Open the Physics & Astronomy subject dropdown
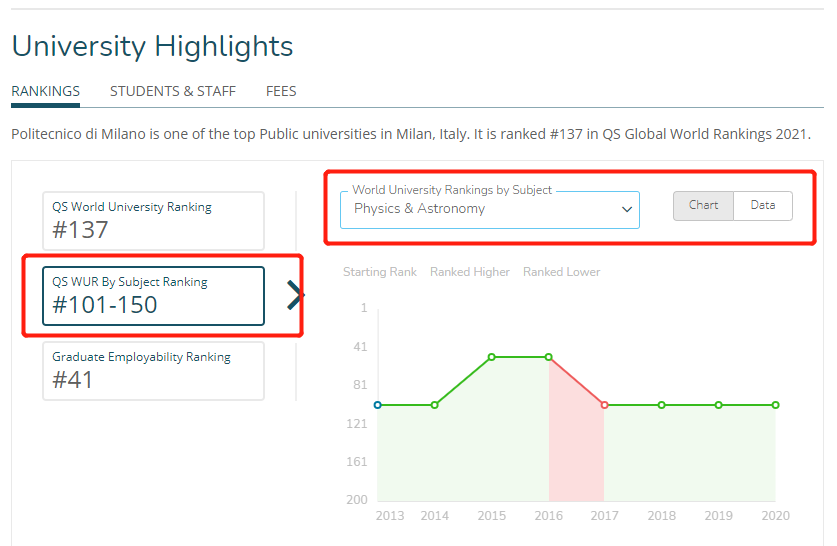Viewport: 837px width, 546px height. (489, 210)
